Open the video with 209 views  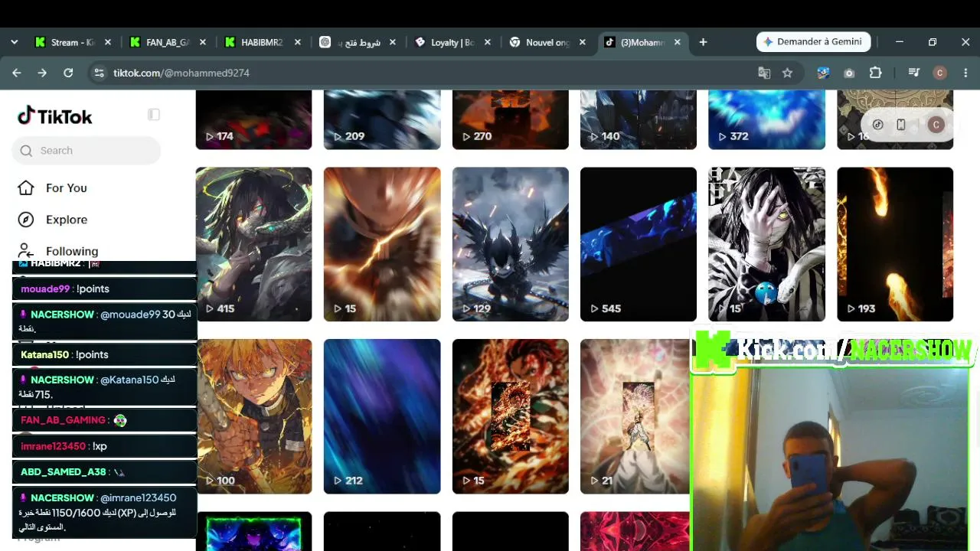pyautogui.click(x=382, y=119)
